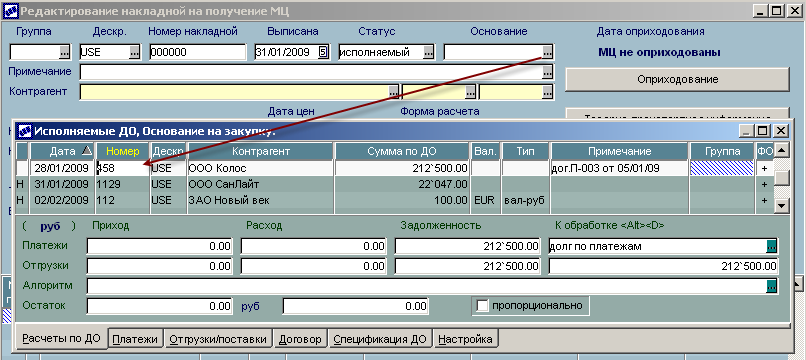Click the Исполняемые ДО window title icon
806x360 pixels.
[25, 131]
